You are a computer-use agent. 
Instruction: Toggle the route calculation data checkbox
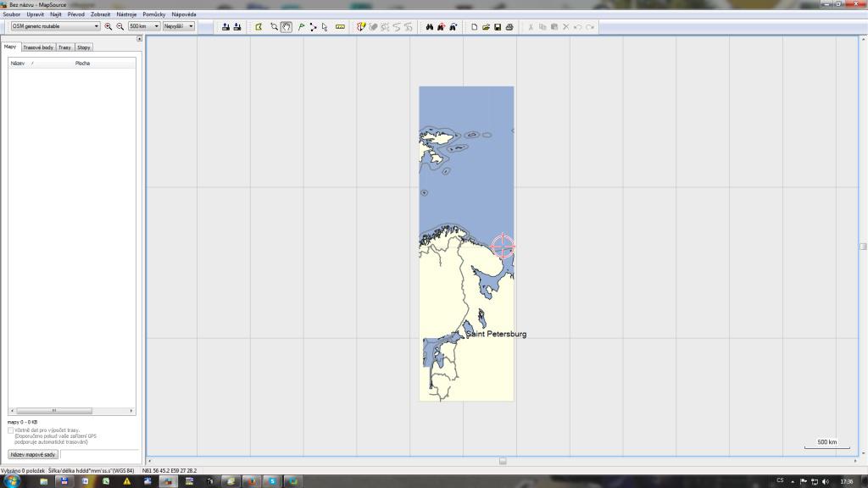point(10,430)
